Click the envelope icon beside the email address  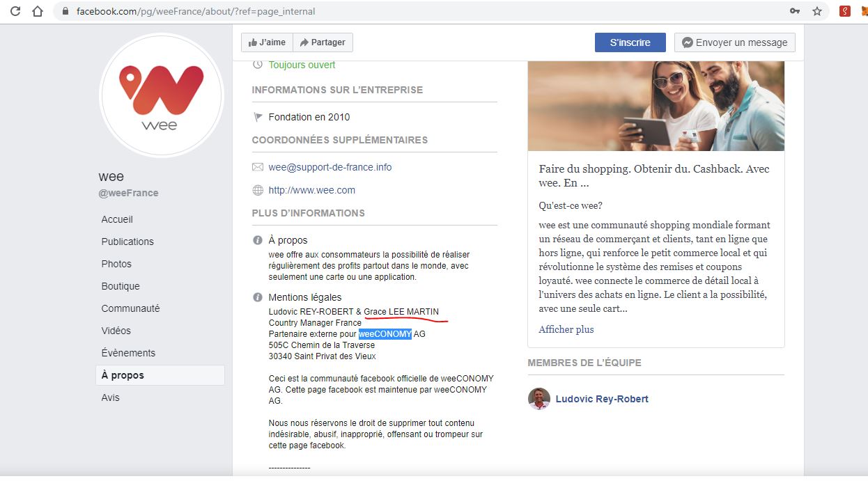(x=258, y=167)
